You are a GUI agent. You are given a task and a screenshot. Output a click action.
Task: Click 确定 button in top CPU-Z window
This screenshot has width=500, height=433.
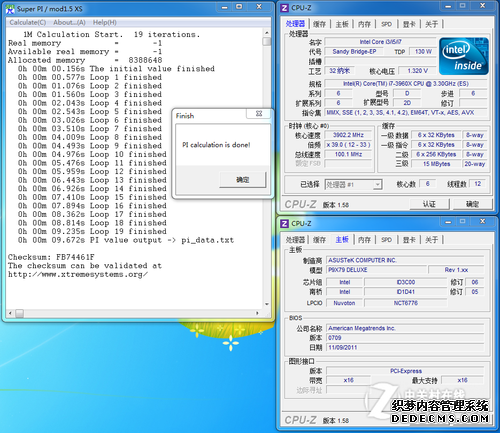(x=472, y=204)
